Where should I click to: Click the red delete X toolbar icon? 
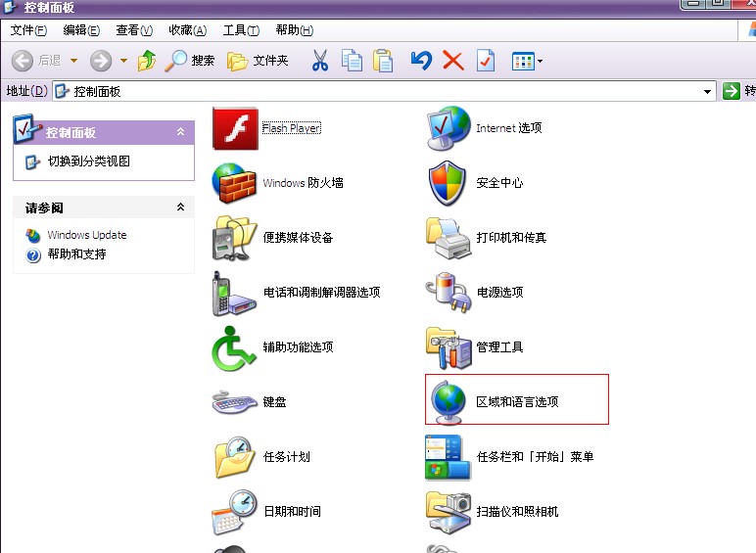452,61
